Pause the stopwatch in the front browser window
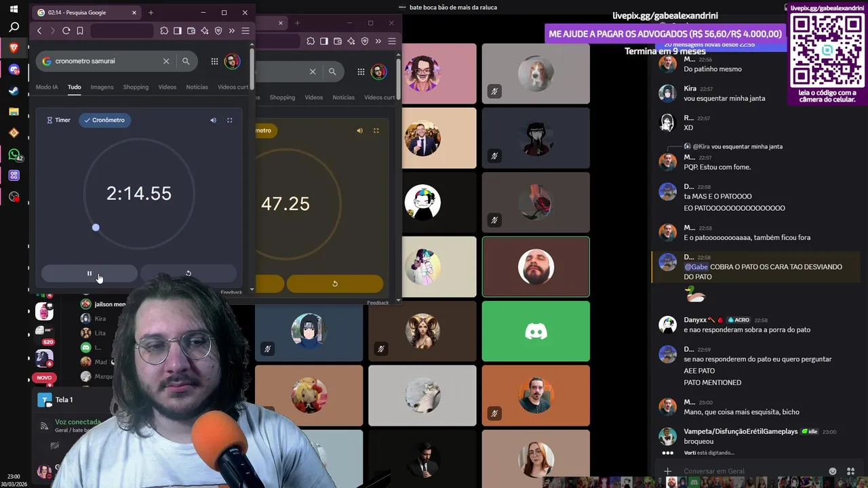The height and width of the screenshot is (488, 868). [89, 274]
